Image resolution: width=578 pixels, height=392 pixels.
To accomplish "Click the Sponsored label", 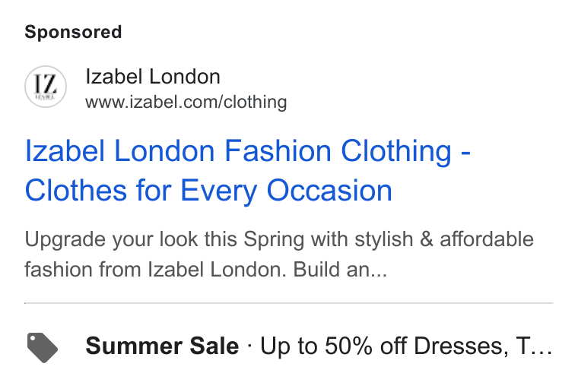I will pos(73,32).
